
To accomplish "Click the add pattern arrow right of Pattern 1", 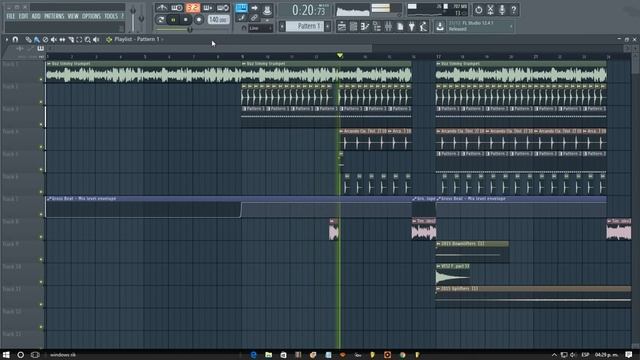I will 328,26.
